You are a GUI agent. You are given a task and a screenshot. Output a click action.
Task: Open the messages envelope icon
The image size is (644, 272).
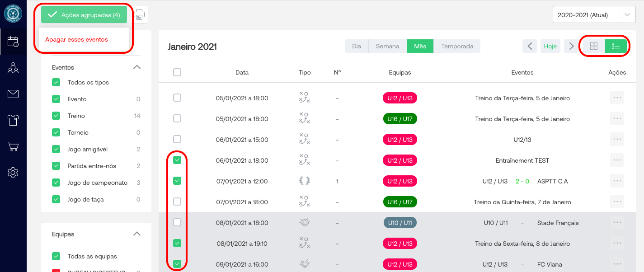(x=13, y=94)
